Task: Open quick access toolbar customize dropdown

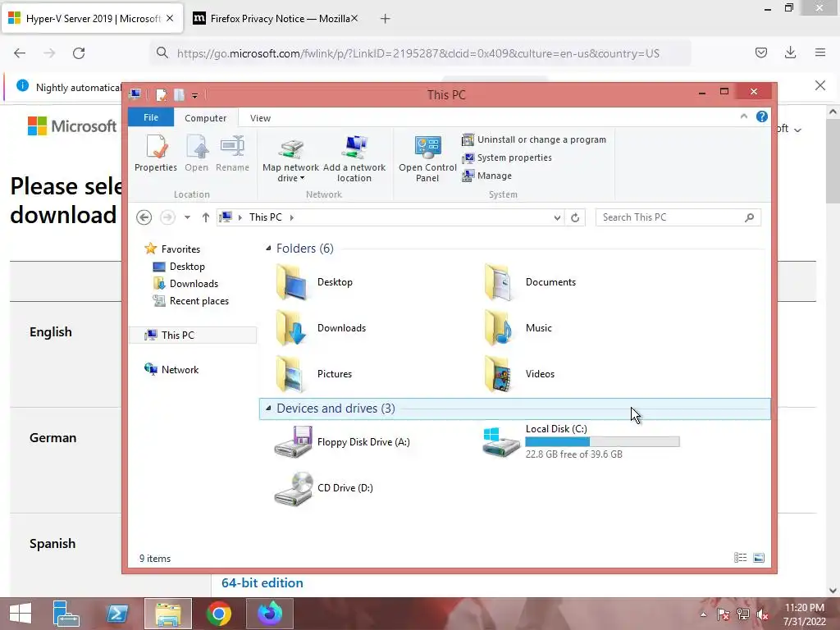Action: pyautogui.click(x=195, y=95)
